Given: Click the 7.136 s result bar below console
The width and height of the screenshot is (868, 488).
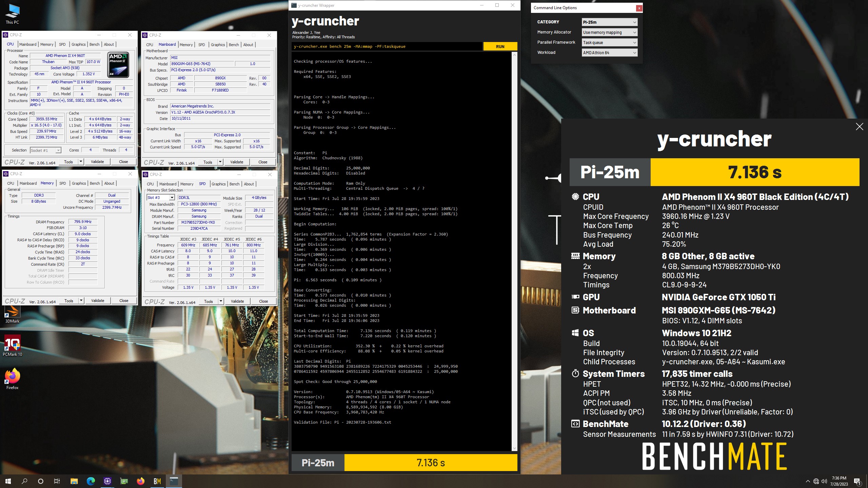Looking at the screenshot, I should 431,463.
